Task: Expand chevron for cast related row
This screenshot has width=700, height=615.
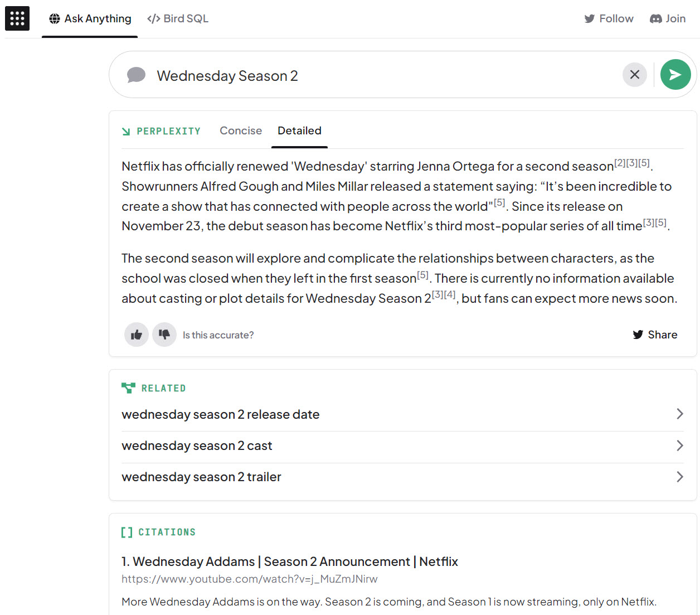Action: 679,445
